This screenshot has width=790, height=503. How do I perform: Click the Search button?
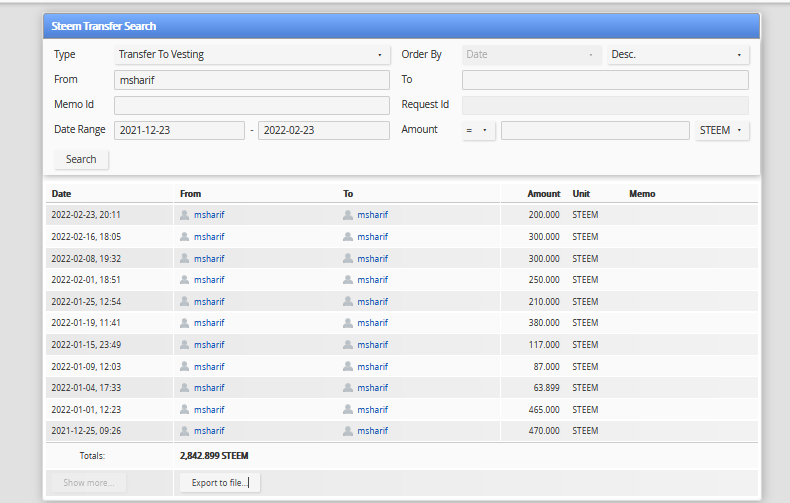[x=81, y=159]
